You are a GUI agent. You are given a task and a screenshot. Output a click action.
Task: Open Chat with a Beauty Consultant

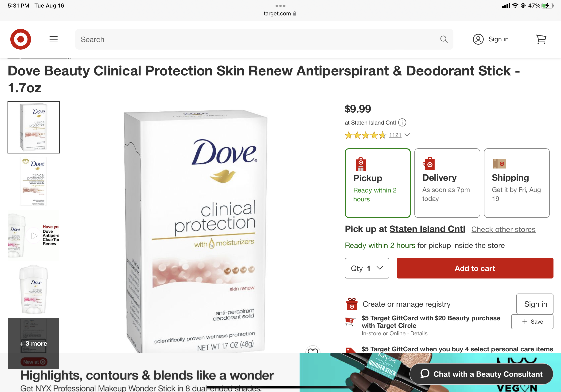click(x=481, y=374)
